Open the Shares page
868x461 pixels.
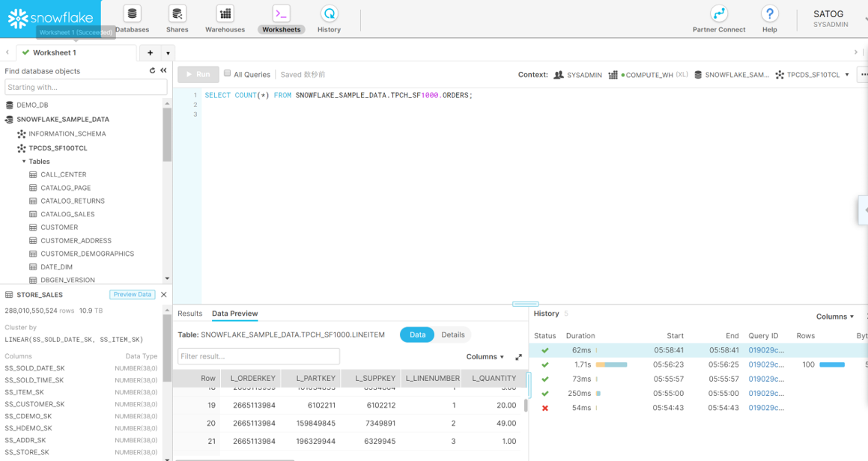[x=177, y=19]
